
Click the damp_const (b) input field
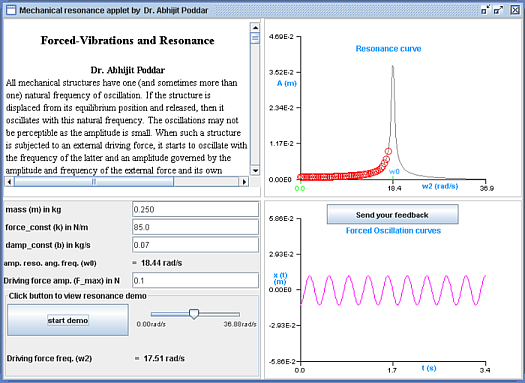point(196,245)
